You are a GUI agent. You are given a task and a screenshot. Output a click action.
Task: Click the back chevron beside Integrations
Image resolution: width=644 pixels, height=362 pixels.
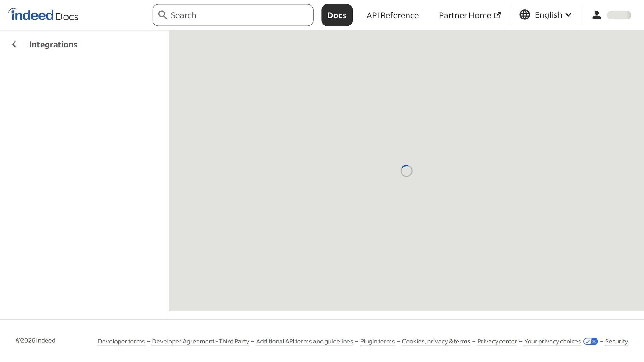coord(14,44)
